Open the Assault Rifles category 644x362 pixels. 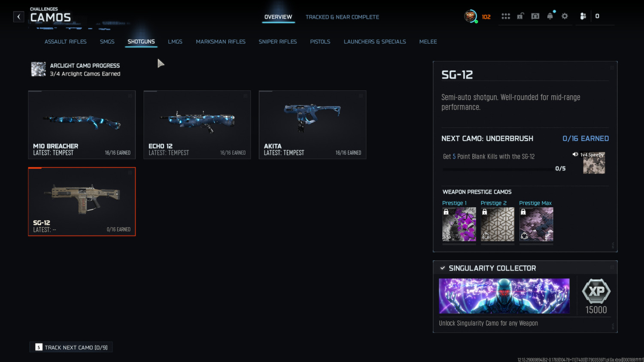(66, 42)
